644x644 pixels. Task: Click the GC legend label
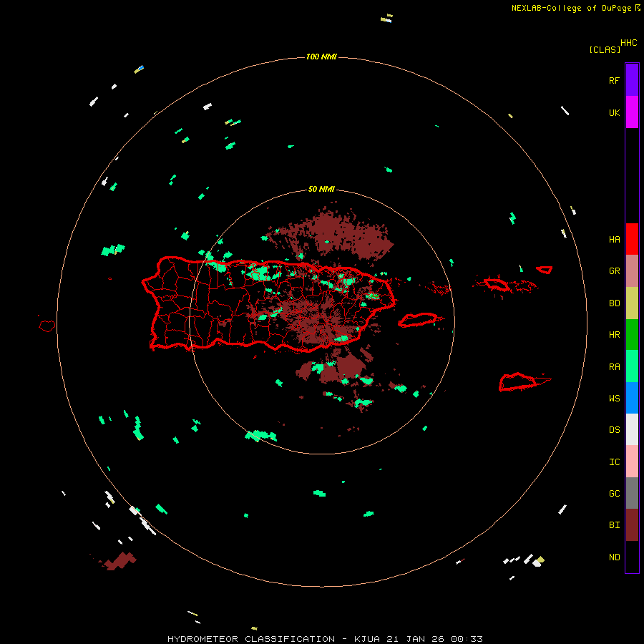(x=614, y=494)
